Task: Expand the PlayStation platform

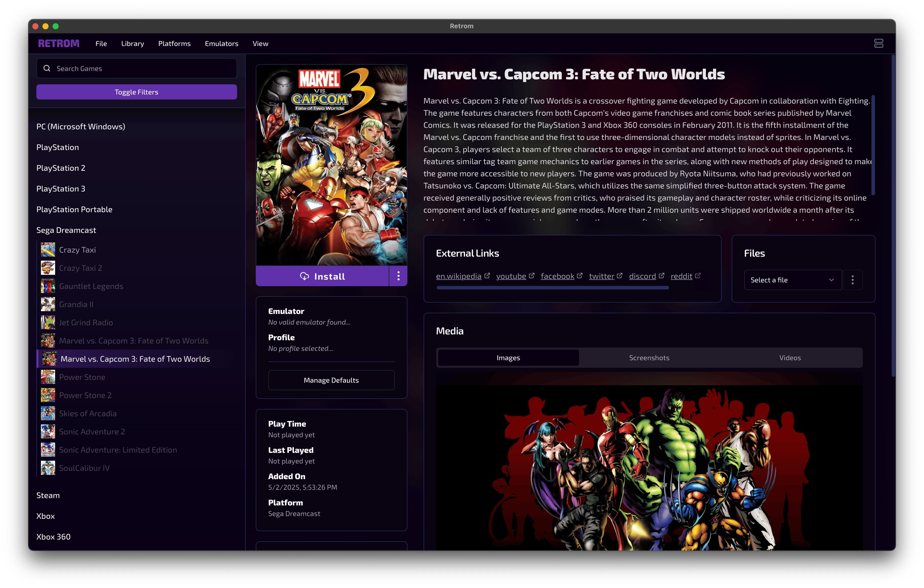Action: tap(58, 147)
